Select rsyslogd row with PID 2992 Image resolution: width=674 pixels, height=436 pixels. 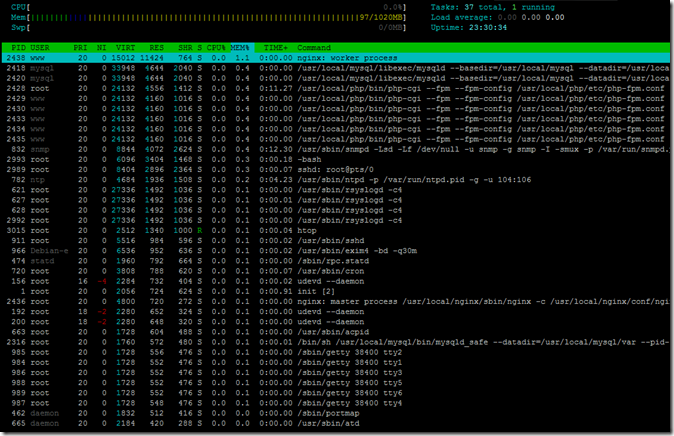click(336, 220)
